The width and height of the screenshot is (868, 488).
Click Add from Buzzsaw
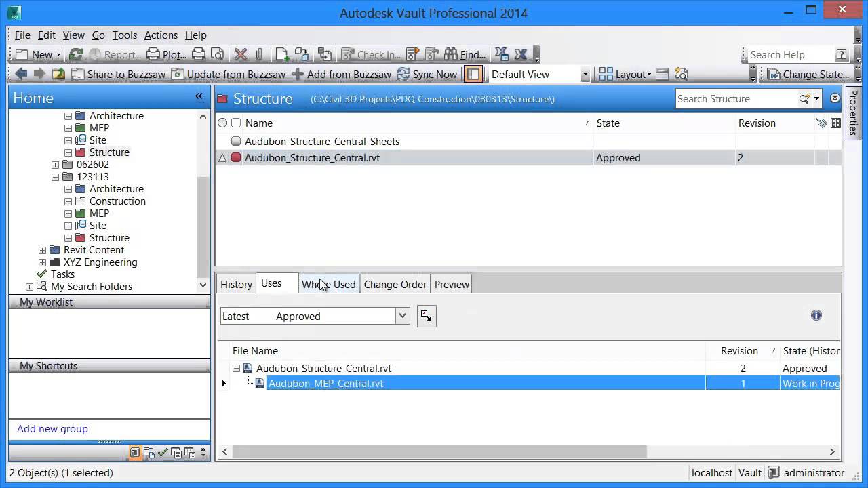point(341,74)
